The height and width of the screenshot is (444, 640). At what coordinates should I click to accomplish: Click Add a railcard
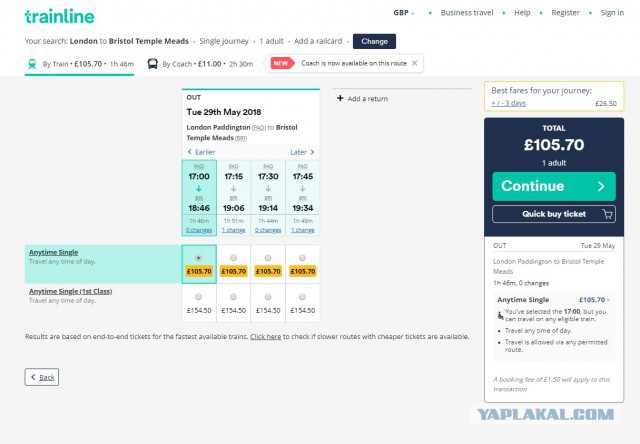click(x=318, y=41)
